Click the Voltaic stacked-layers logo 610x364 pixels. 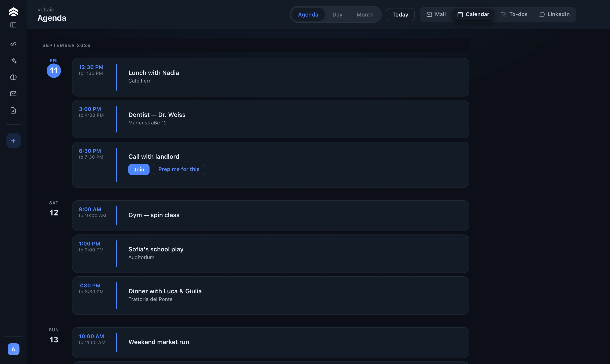pos(13,12)
